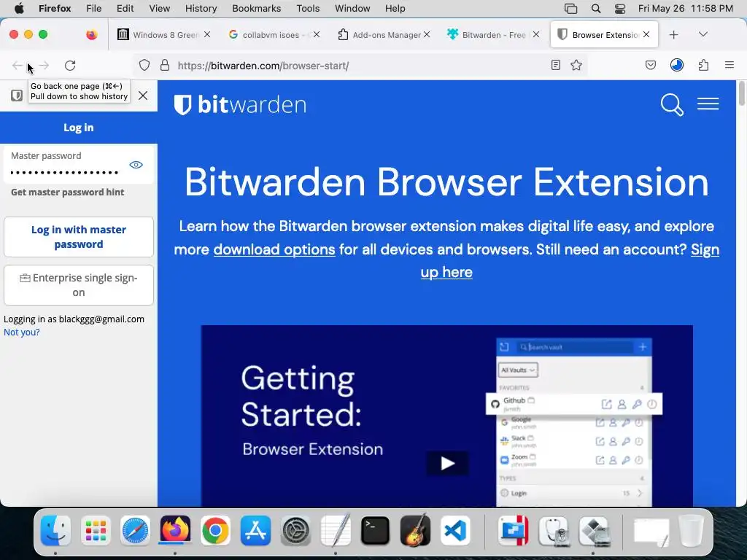This screenshot has width=747, height=560.
Task: Open System Preferences from the Dock
Action: (295, 531)
